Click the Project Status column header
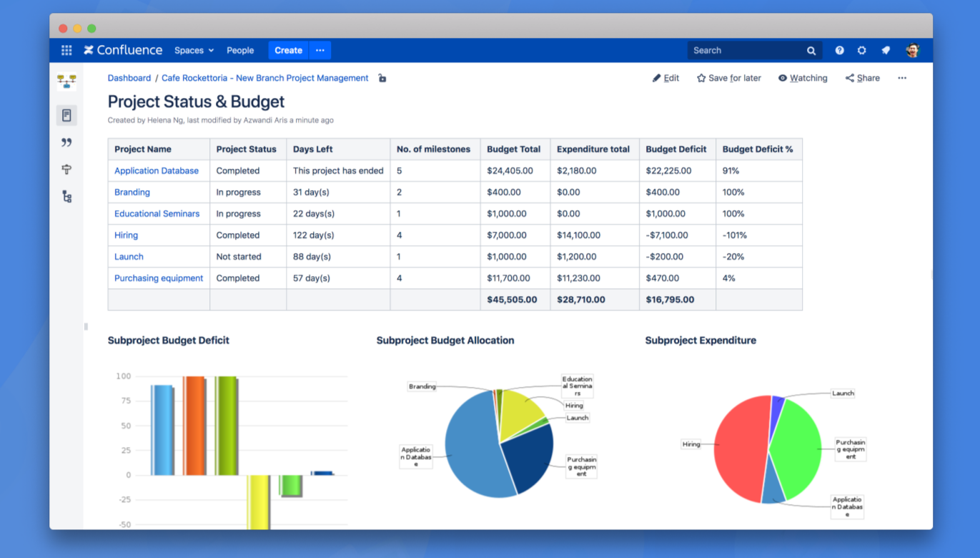Viewport: 980px width, 558px height. coord(248,150)
